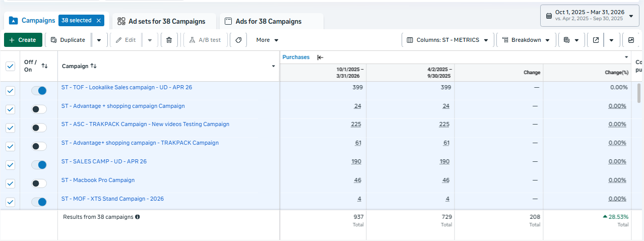Uncheck ST - SALES CAMP - UD row checkbox
The image size is (644, 241).
10,165
